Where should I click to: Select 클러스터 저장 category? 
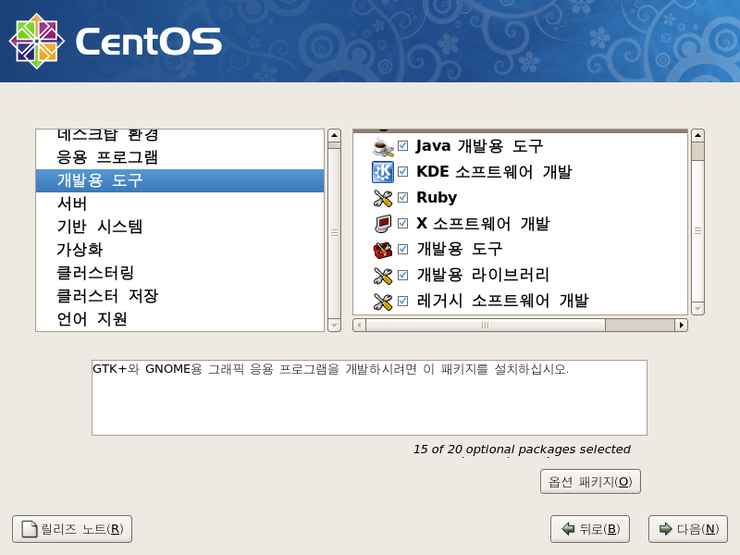pyautogui.click(x=180, y=296)
